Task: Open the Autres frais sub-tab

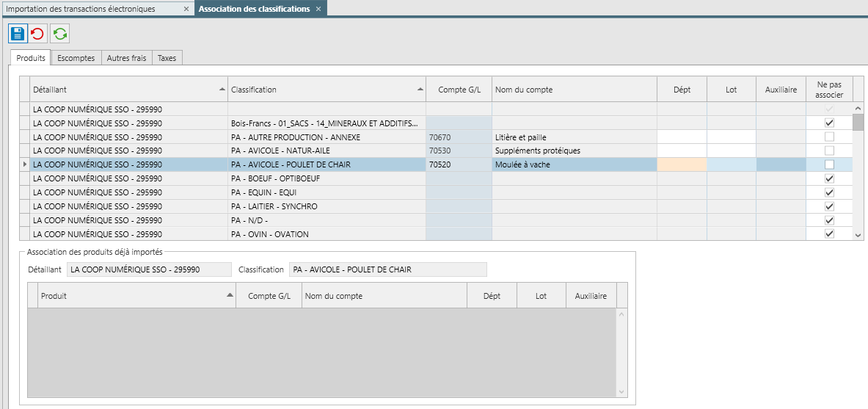Action: pos(127,57)
